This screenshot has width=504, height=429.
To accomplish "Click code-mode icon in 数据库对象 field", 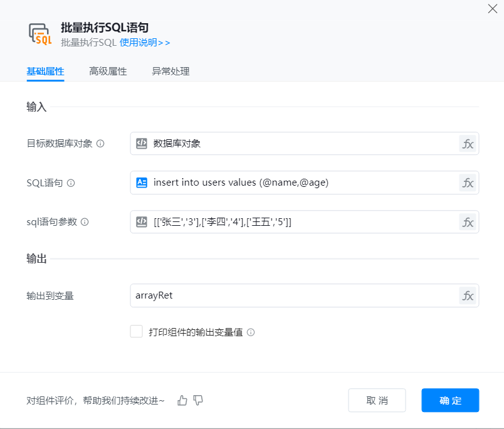I will coord(142,144).
